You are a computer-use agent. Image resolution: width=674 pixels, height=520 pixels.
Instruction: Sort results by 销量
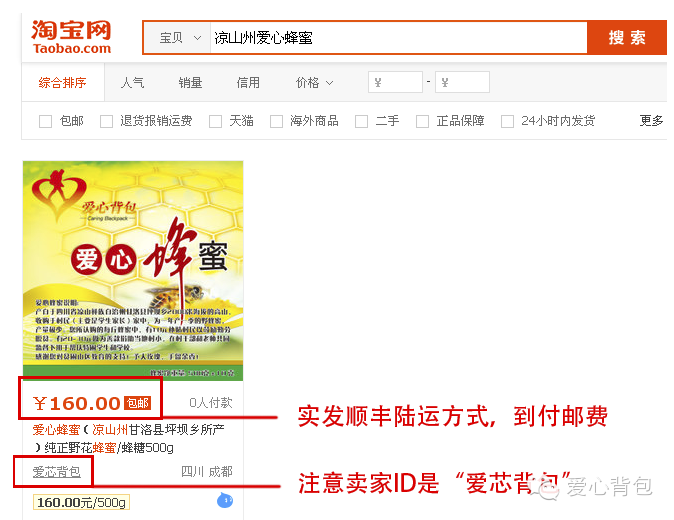tap(190, 83)
